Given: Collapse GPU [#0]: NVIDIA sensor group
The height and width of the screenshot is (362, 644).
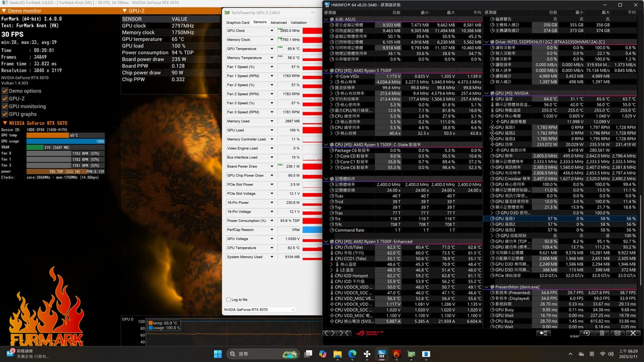Looking at the screenshot, I should (x=487, y=94).
